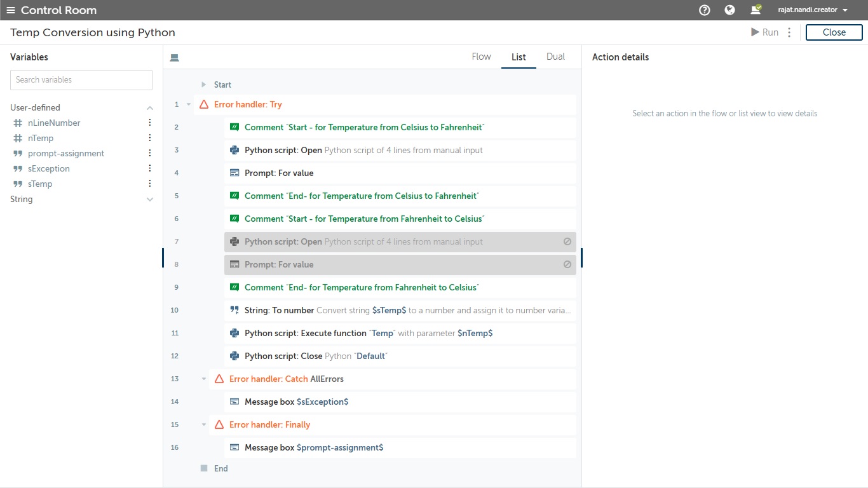This screenshot has height=488, width=868.
Task: Open the rajat.nandi.creator user dropdown
Action: [813, 10]
